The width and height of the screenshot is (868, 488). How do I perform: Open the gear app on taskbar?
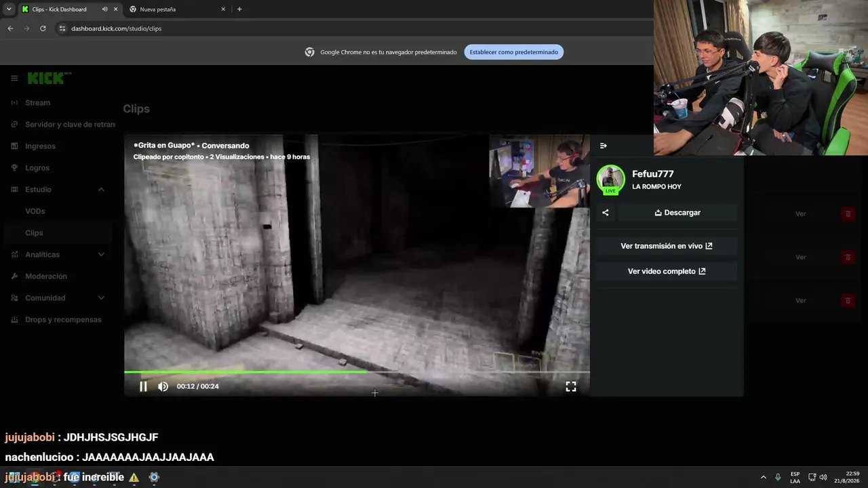click(154, 477)
